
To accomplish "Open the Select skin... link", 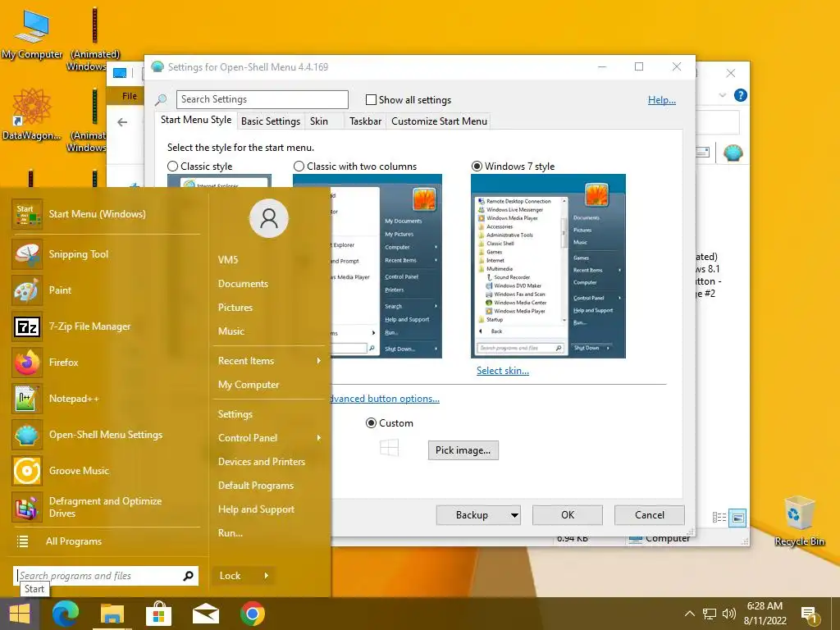I will click(x=503, y=371).
